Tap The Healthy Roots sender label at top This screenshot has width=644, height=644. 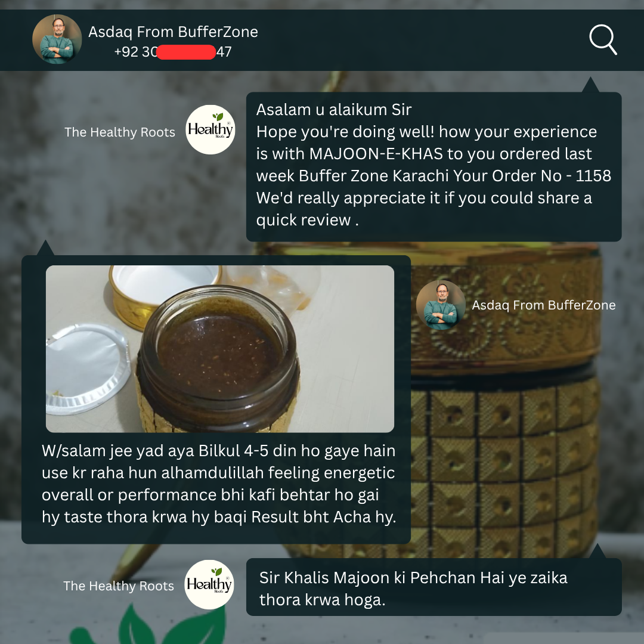119,132
